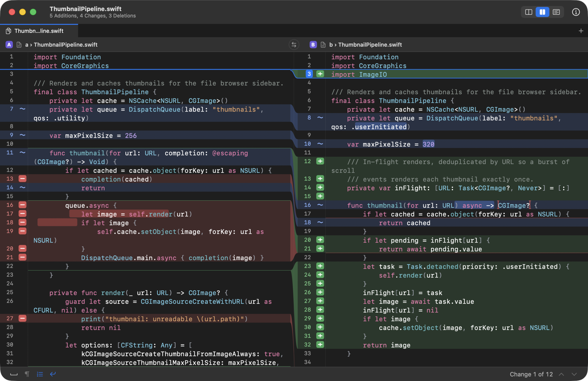Click addition marker on return image line 32
Screen dimensions: 588x381
click(x=320, y=345)
